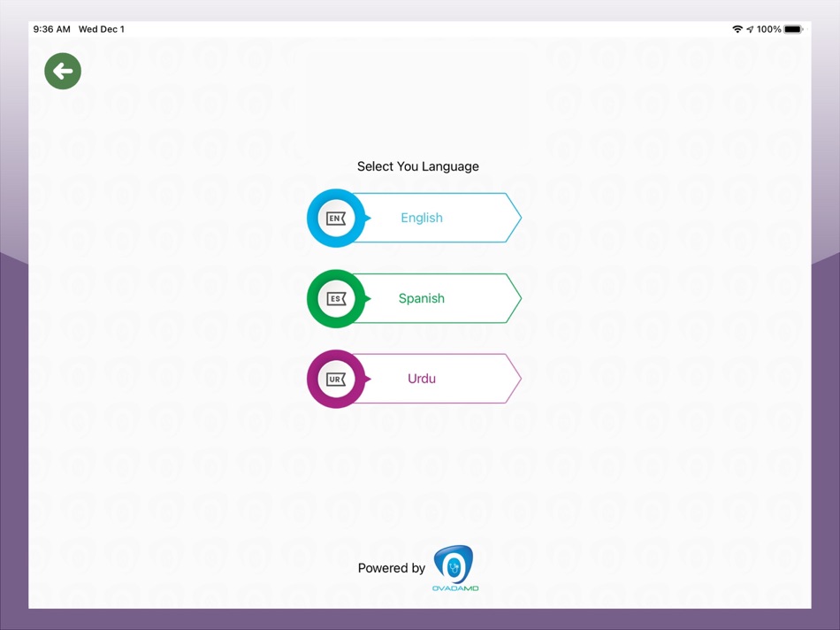Tap the purple UR circle icon
Screen dimensions: 840x630
pos(336,379)
